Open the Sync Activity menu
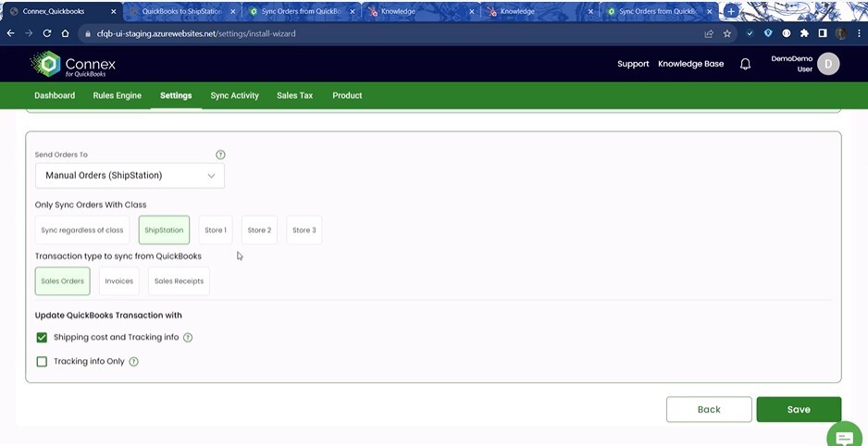Screen dimensions: 868x446 (x=235, y=95)
